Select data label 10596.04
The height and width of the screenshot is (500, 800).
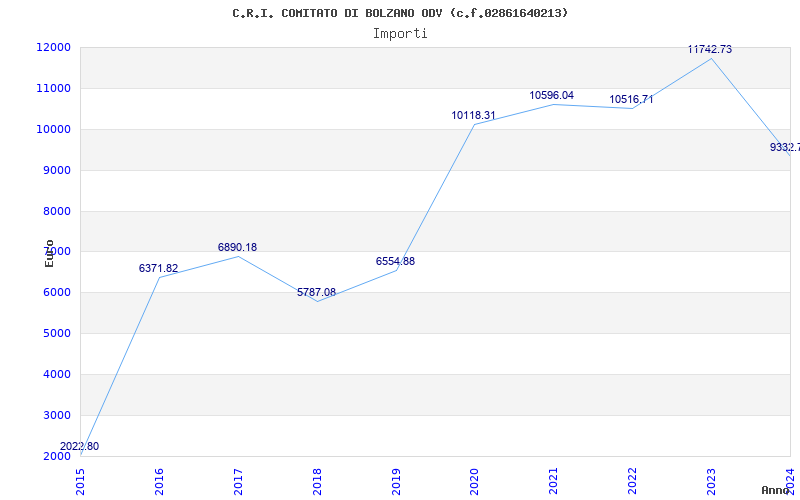[552, 95]
